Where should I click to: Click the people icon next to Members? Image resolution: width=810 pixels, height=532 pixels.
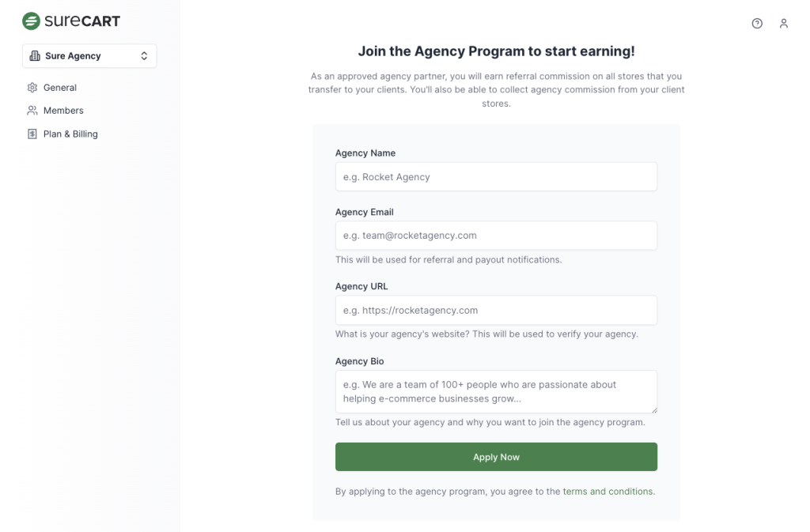pyautogui.click(x=32, y=111)
